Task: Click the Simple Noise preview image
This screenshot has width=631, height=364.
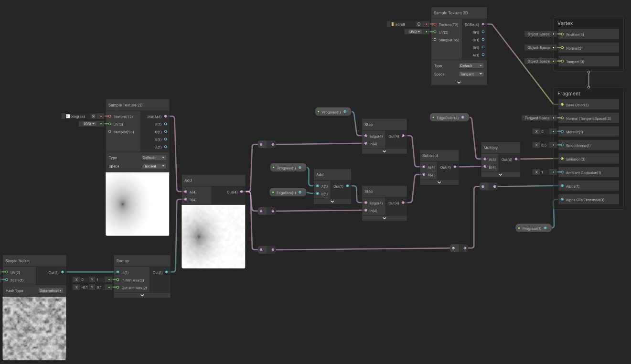Action: [34, 328]
